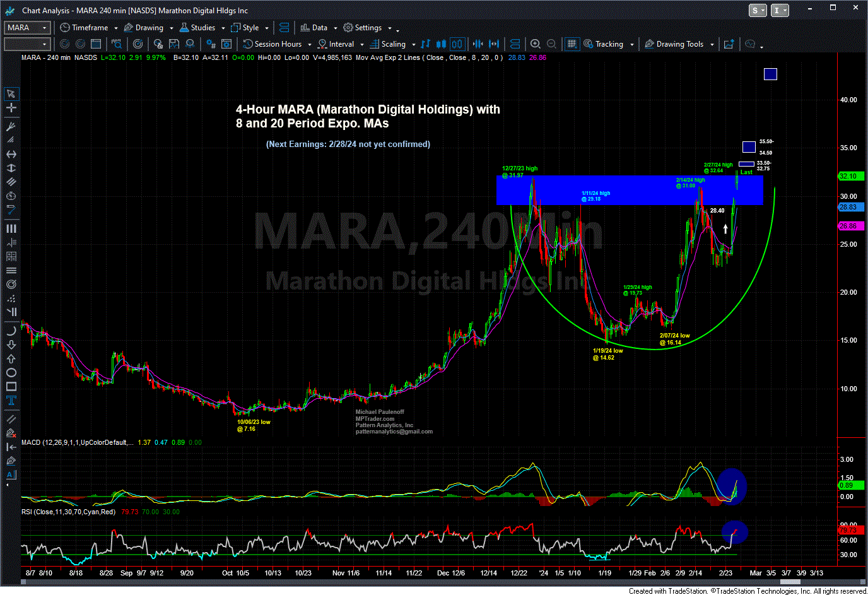Expand the Scaling dropdown arrow
868x595 pixels.
[x=414, y=44]
